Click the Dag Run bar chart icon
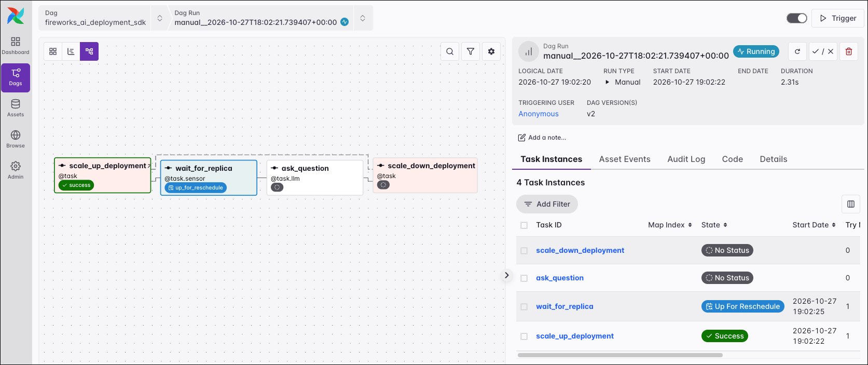Image resolution: width=868 pixels, height=365 pixels. coord(529,51)
